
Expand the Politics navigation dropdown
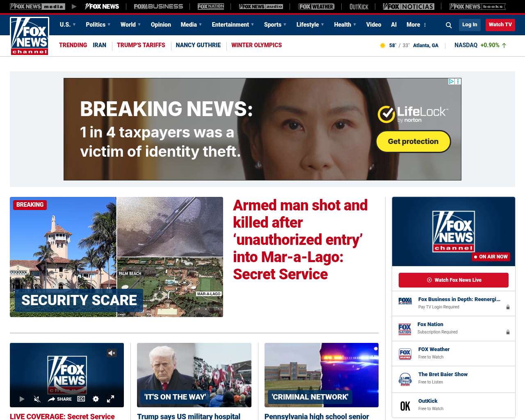(98, 25)
